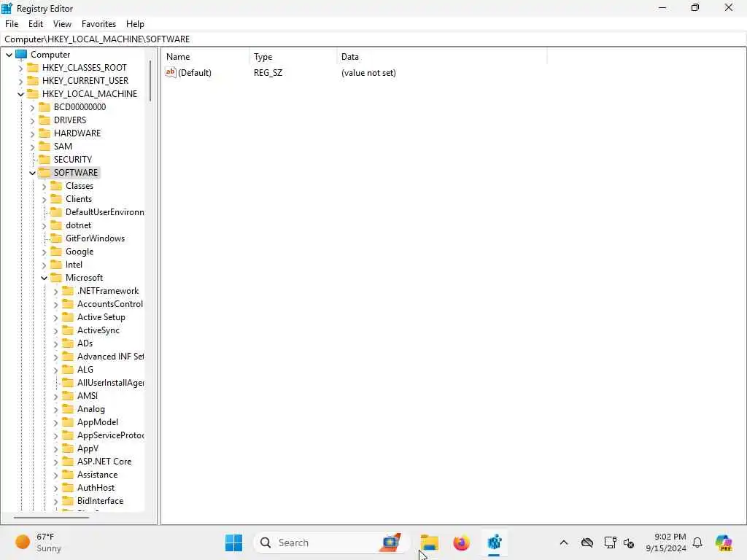Select the DefaultUserEnvironment key
This screenshot has width=747, height=560.
coord(105,212)
